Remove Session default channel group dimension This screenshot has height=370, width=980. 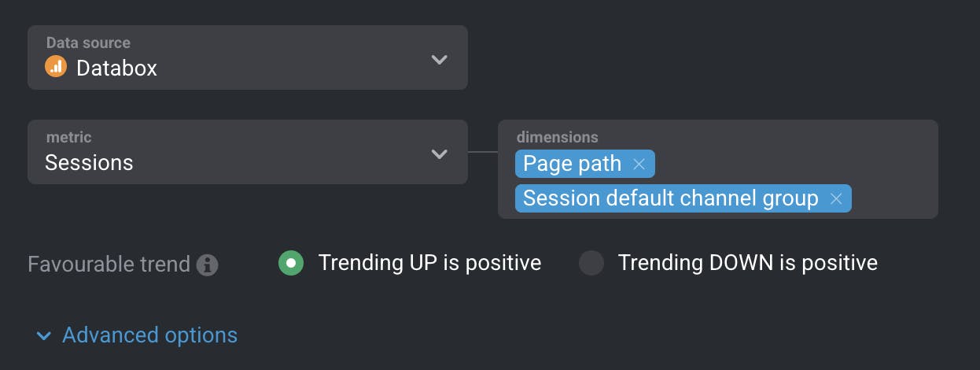tap(836, 198)
